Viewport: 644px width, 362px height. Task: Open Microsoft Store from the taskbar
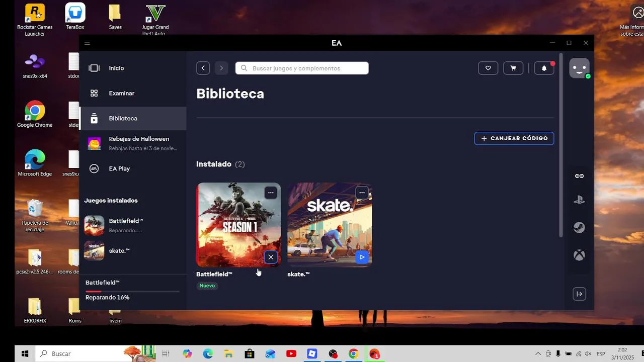[249, 354]
